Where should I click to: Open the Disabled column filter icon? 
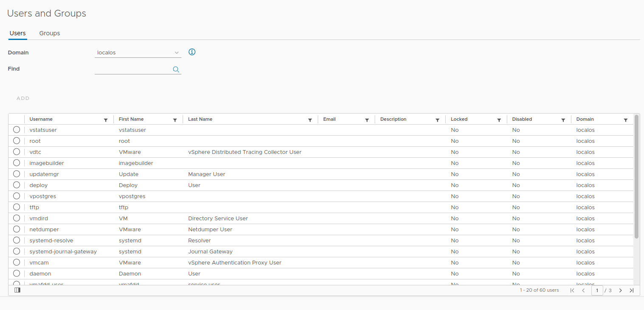tap(563, 120)
